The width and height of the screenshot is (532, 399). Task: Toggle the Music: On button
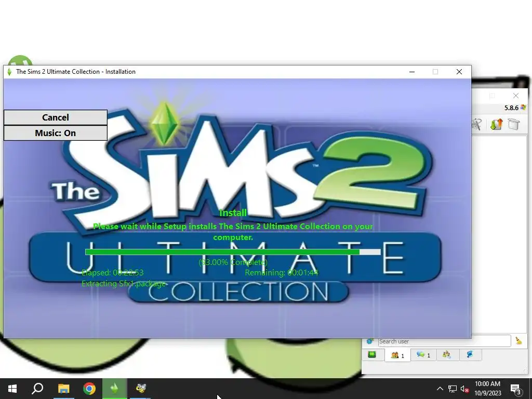pos(55,133)
